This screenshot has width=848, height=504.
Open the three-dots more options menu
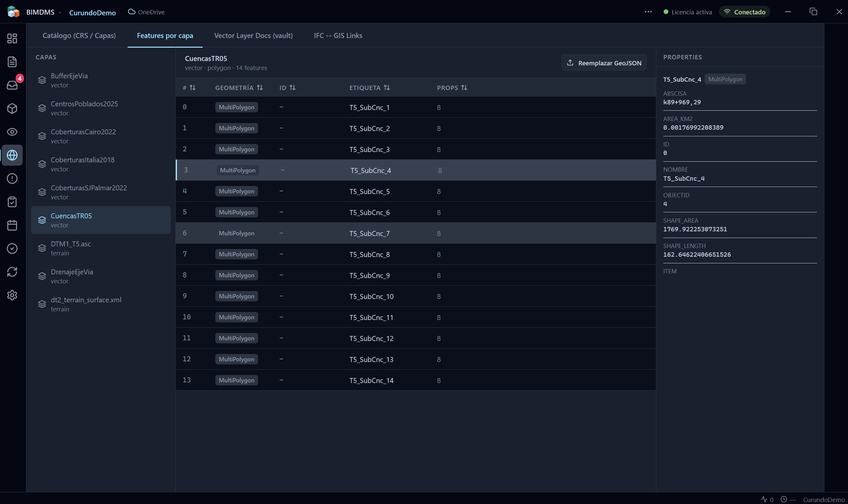(648, 12)
